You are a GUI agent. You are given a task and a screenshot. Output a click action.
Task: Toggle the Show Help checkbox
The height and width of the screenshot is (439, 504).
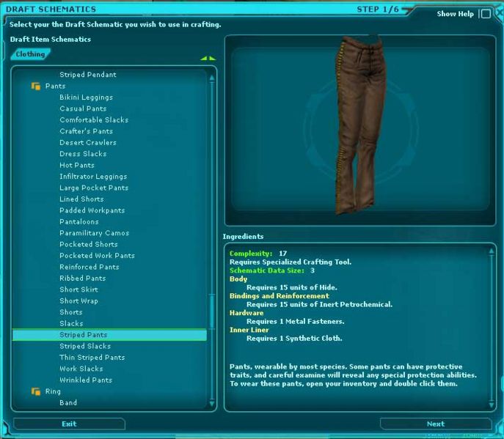click(x=485, y=14)
